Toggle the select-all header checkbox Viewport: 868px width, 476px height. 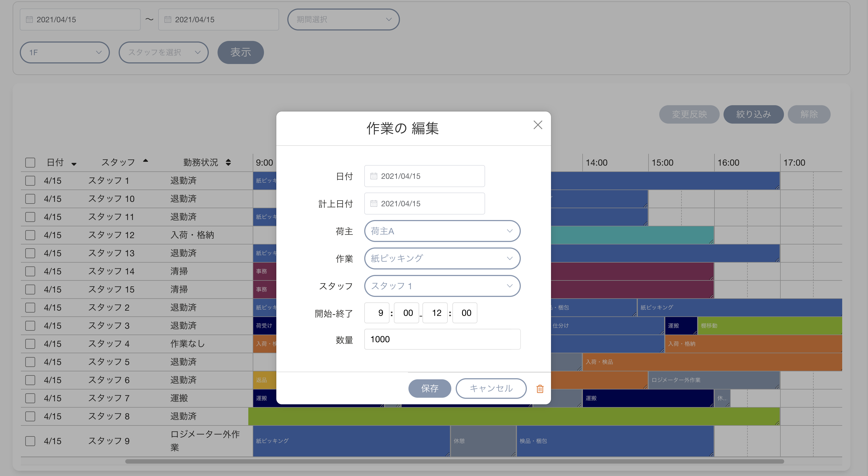[30, 162]
